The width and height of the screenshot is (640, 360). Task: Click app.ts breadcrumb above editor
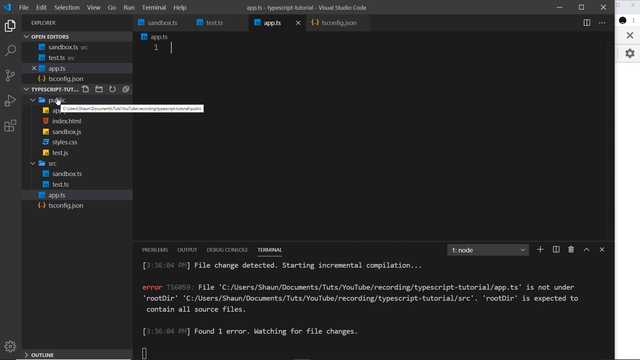tap(154, 37)
